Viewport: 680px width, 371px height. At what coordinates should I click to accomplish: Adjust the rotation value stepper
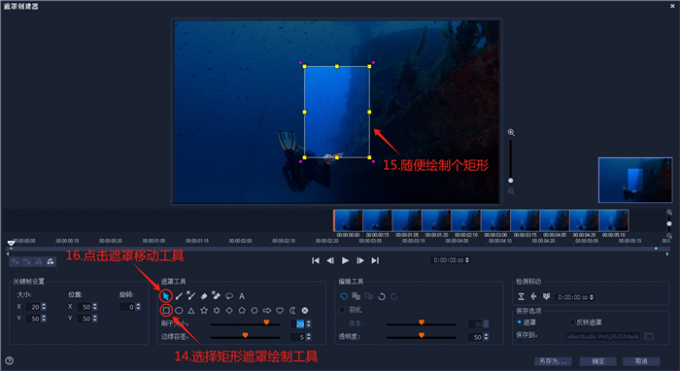coord(138,307)
